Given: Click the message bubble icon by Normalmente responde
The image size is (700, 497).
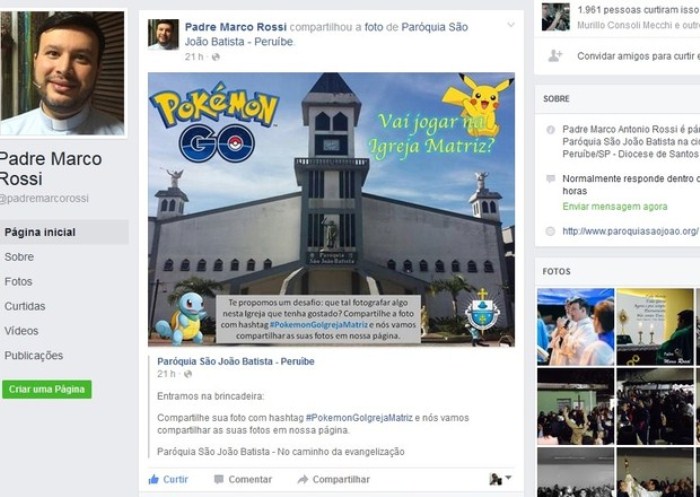Looking at the screenshot, I should click(550, 179).
